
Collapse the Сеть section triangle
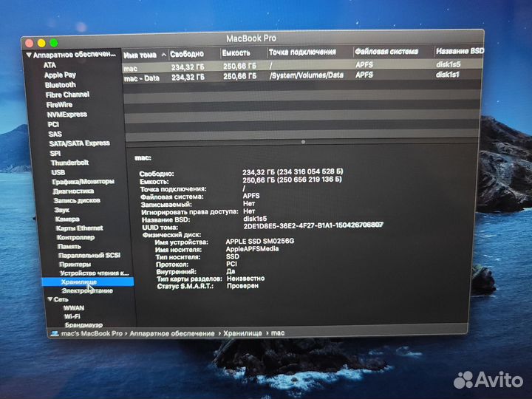(x=50, y=299)
